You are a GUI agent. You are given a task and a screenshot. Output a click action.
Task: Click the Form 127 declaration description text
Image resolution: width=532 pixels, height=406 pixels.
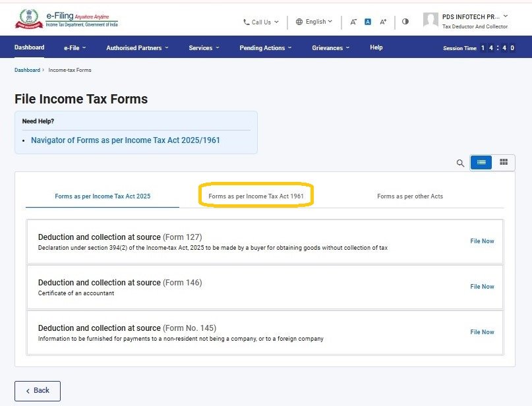click(x=213, y=248)
